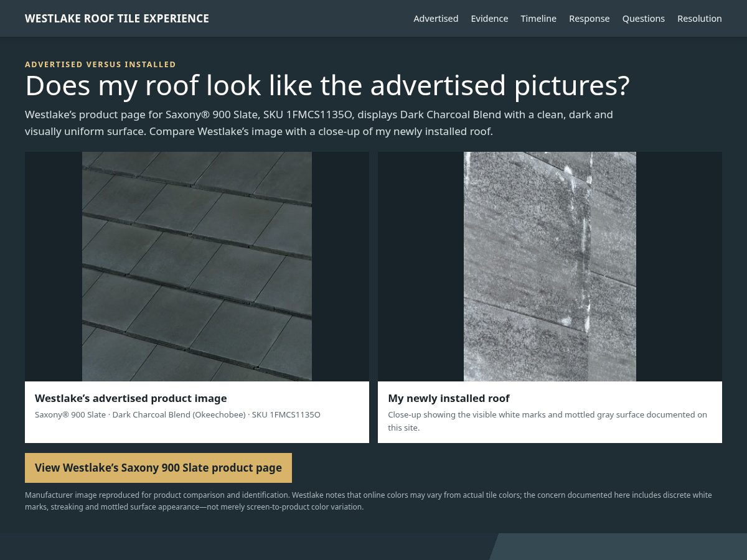Click the heading "Does my roof look like the advertised pictures?"
747x560 pixels.
coord(327,86)
